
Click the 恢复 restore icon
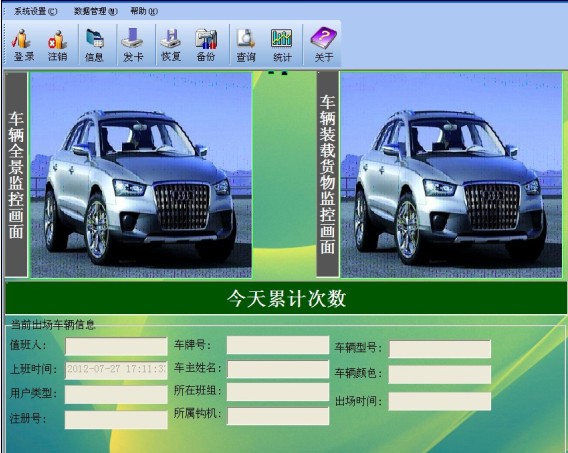[171, 45]
